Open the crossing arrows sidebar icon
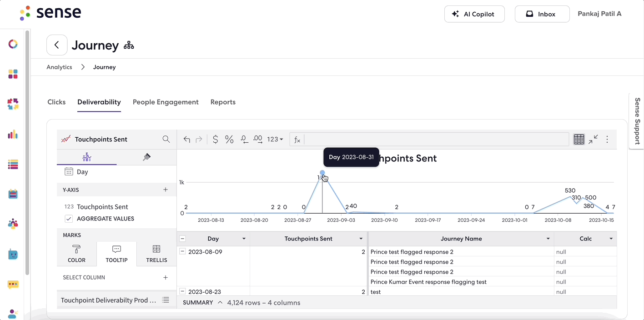The image size is (644, 320). tap(13, 104)
